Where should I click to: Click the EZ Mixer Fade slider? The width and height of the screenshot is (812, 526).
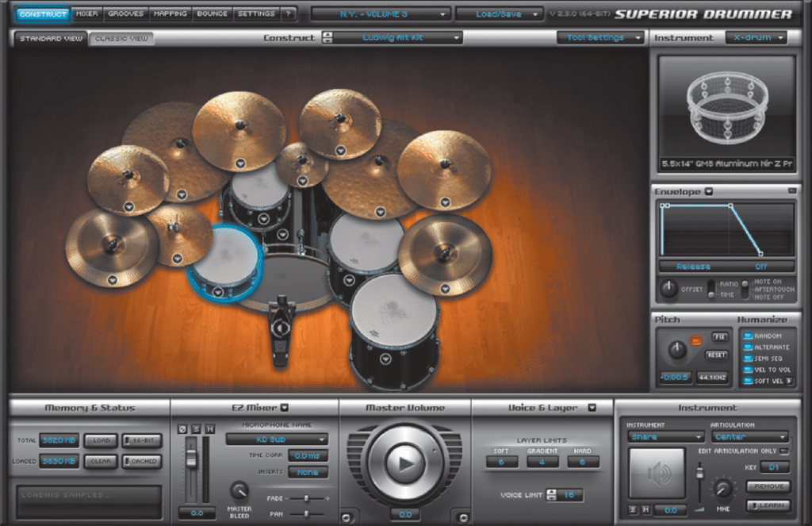[307, 498]
